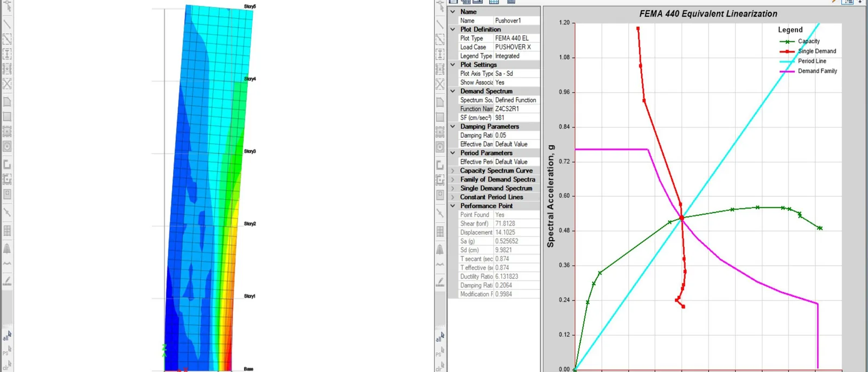The height and width of the screenshot is (372, 868).
Task: Open the Legend Type dropdown showing Integrated
Action: [x=516, y=56]
